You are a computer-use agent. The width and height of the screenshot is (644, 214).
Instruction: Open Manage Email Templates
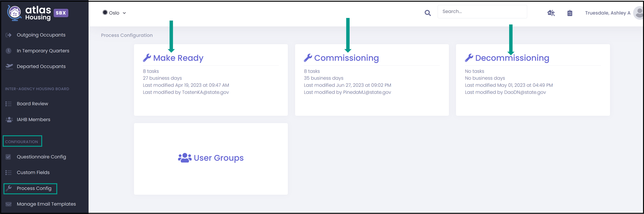tap(46, 204)
